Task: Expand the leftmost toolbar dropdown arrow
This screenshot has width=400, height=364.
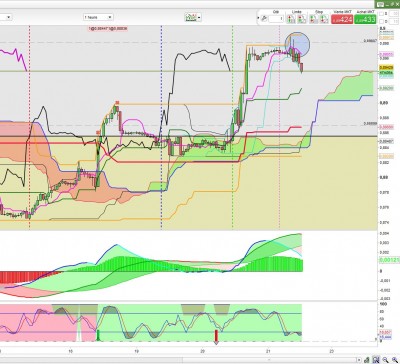Action: pos(8,17)
